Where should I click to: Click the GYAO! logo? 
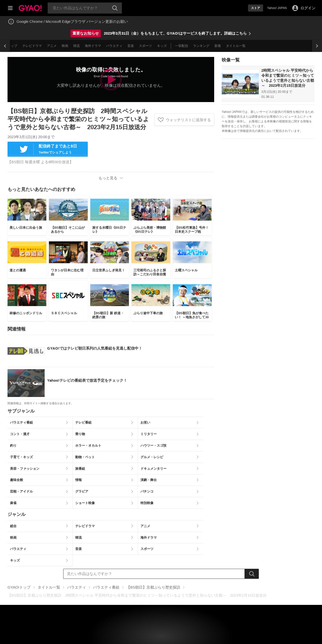click(30, 8)
